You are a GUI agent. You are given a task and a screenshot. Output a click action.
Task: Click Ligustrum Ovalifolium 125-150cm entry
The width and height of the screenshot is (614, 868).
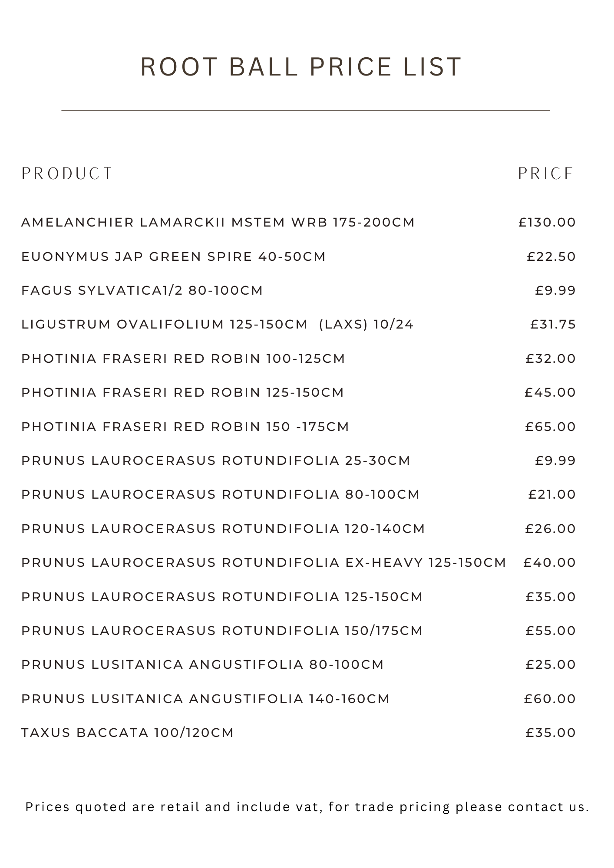[x=217, y=324]
